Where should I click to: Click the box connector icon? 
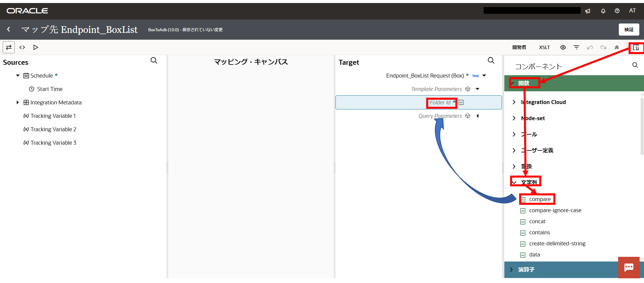click(x=476, y=76)
